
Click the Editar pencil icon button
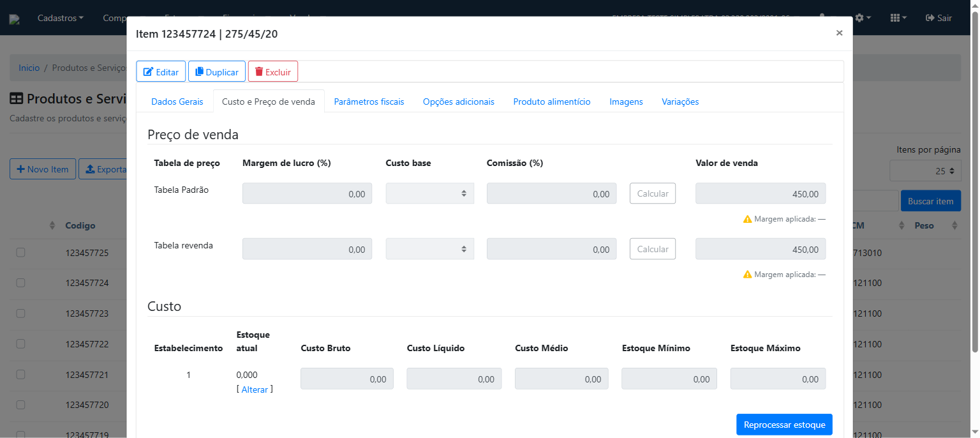click(161, 72)
